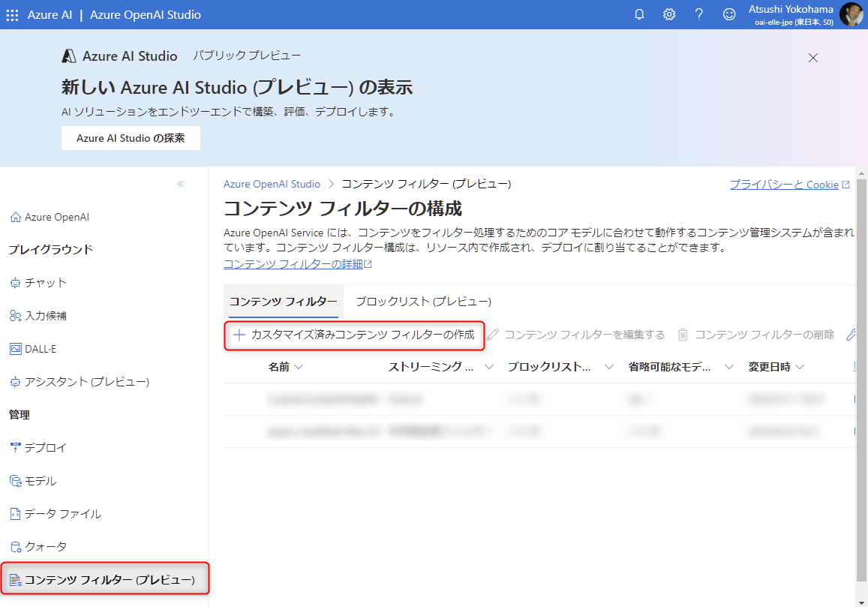Sort by the 変更日時 column header
Screen dimensions: 868x607
click(776, 367)
